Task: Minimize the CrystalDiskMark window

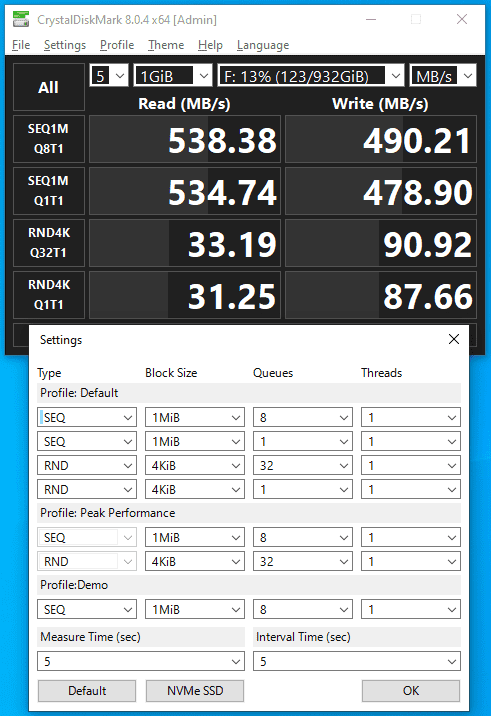Action: (x=371, y=19)
